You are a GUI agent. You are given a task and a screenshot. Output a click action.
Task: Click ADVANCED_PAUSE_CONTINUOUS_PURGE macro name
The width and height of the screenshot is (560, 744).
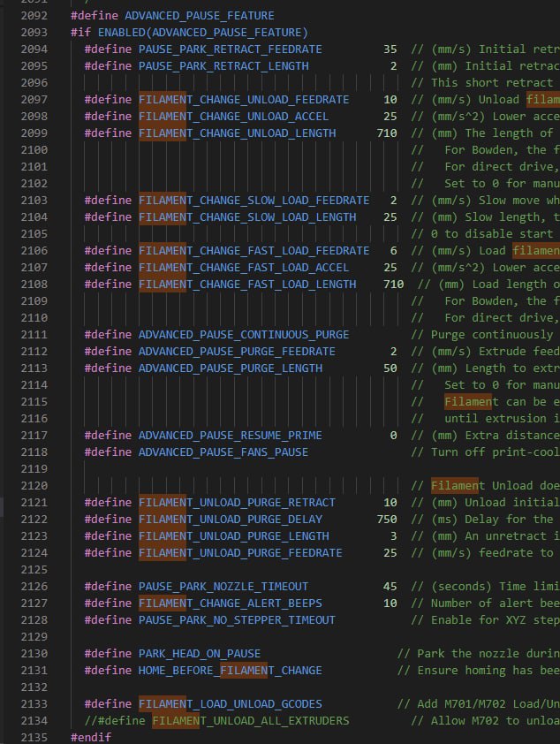pyautogui.click(x=244, y=335)
